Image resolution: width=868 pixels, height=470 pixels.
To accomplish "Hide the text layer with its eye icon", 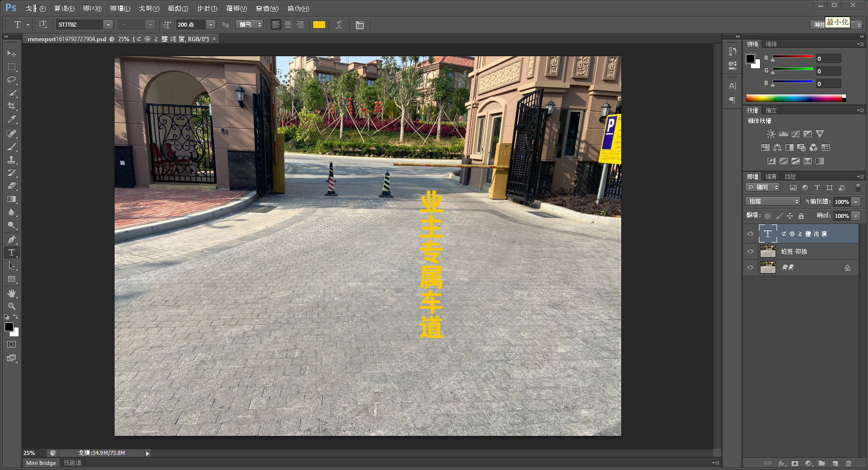I will [x=750, y=234].
